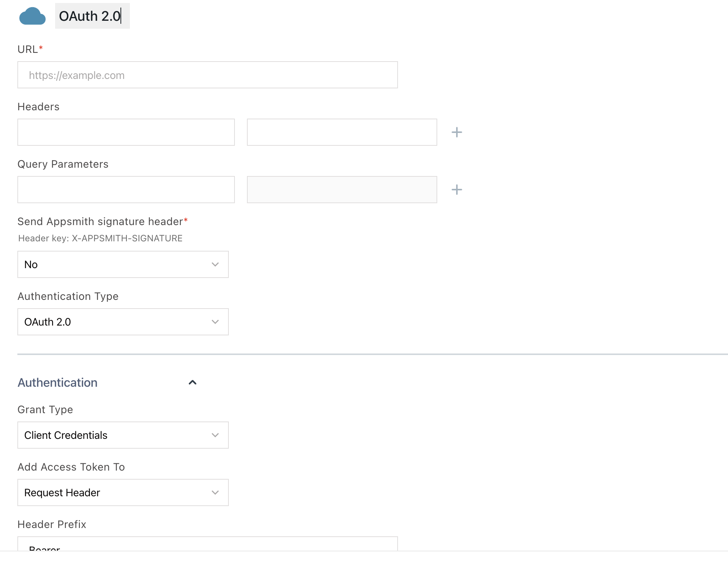Click the chevron on the signature header dropdown
The image size is (728, 565).
[x=215, y=264]
